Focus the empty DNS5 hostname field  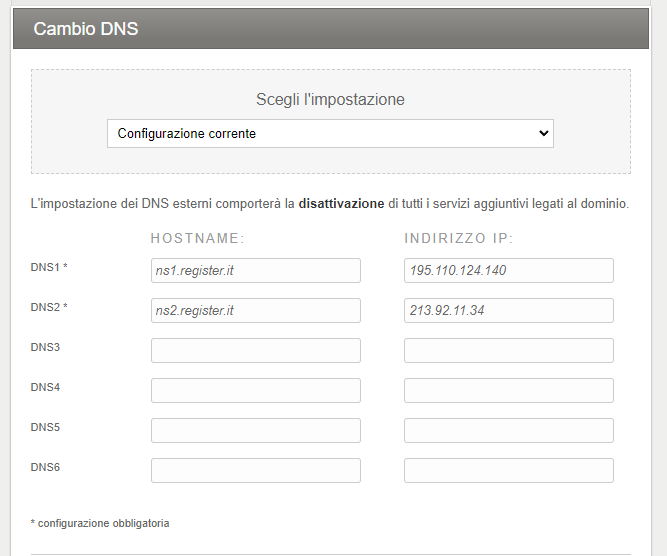click(x=255, y=430)
